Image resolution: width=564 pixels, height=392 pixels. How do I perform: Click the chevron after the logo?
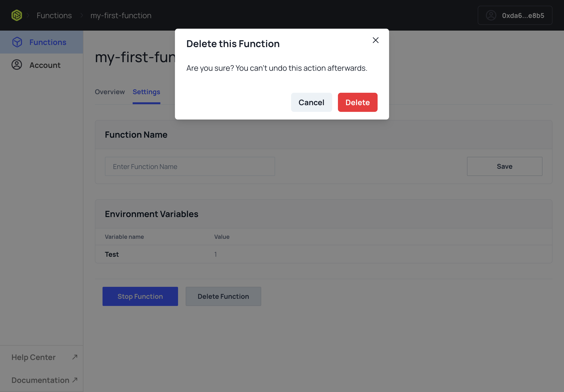tap(28, 16)
